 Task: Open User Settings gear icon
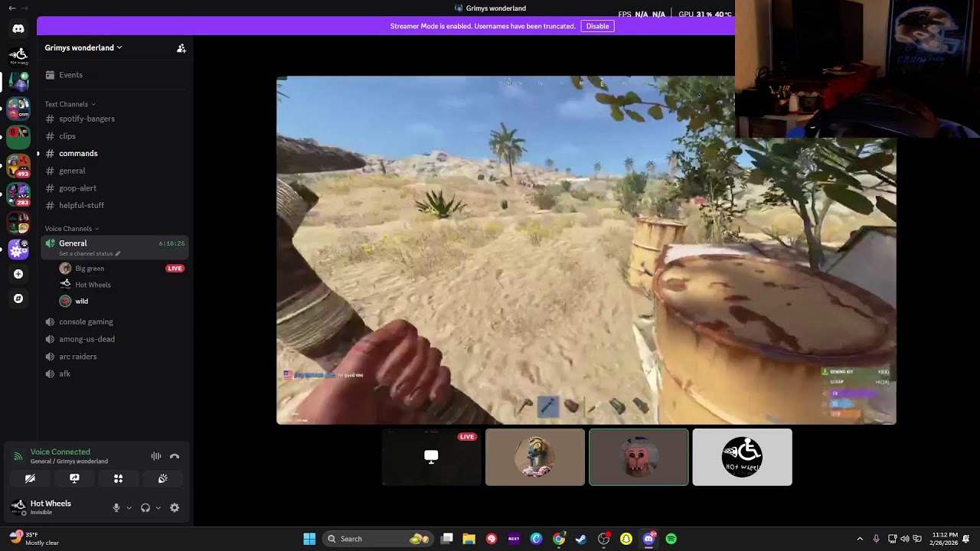175,507
